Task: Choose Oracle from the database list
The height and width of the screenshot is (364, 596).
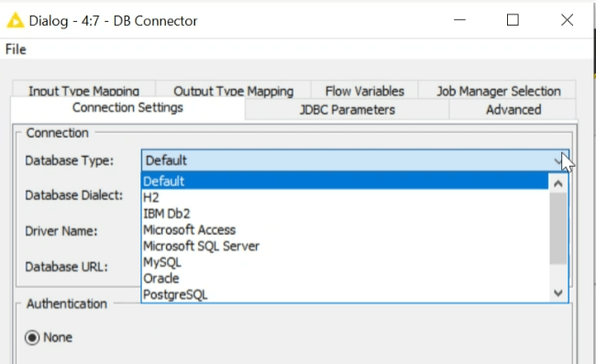Action: (x=345, y=279)
